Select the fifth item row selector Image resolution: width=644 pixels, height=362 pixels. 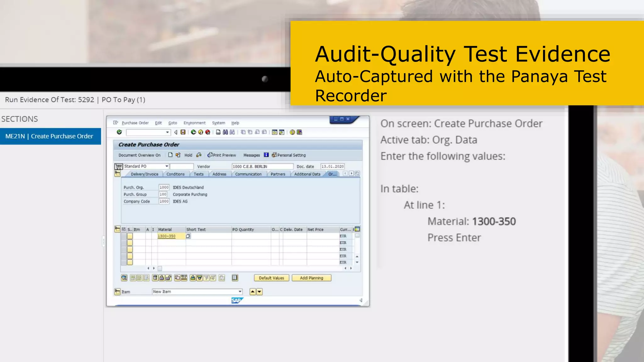[x=130, y=262]
